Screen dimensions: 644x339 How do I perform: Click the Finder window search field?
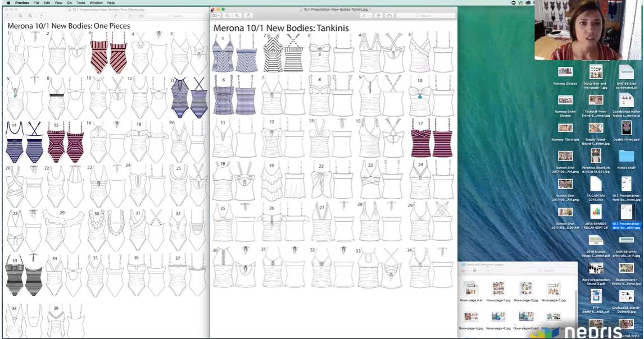pyautogui.click(x=548, y=271)
